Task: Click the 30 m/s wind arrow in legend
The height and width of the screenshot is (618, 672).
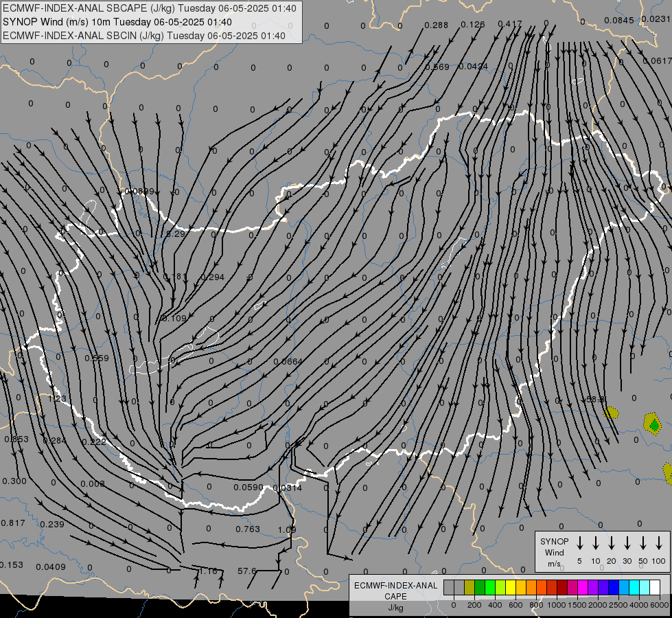Action: tap(627, 543)
